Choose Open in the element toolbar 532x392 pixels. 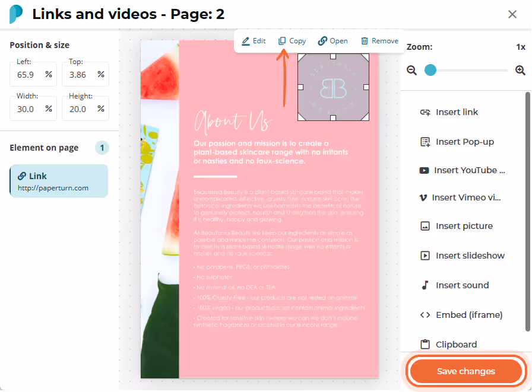click(x=333, y=41)
